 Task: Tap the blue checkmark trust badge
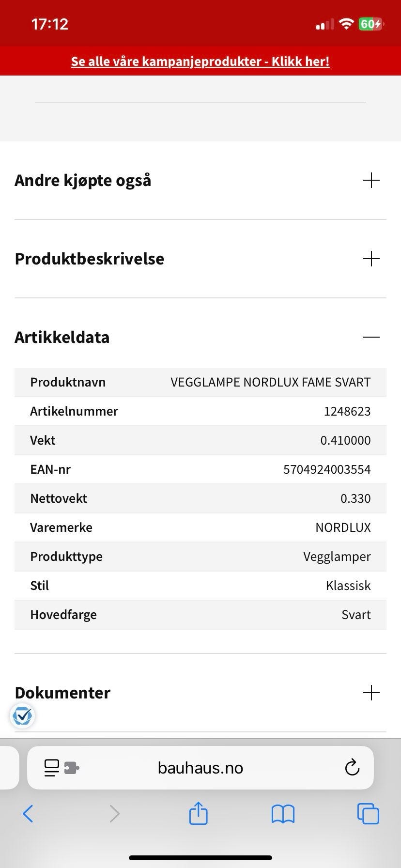[x=22, y=715]
